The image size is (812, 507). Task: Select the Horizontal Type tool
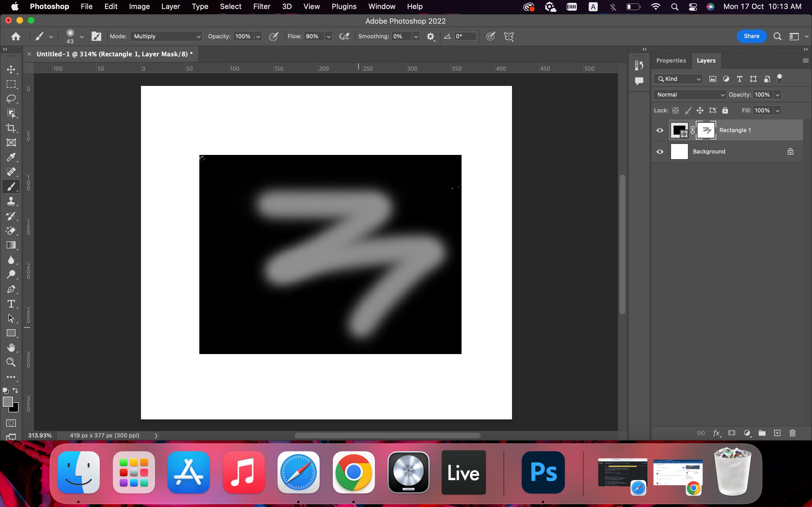(11, 304)
